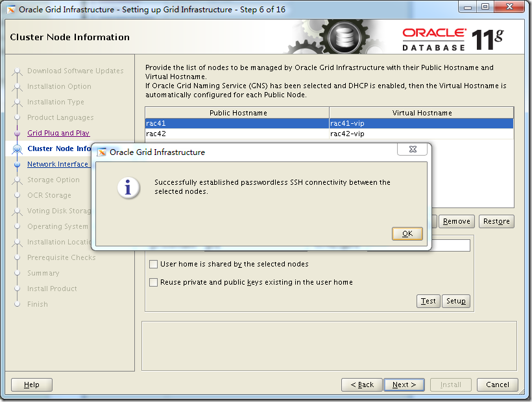Select the 'Storage Option' step
The image size is (532, 402).
click(x=53, y=180)
